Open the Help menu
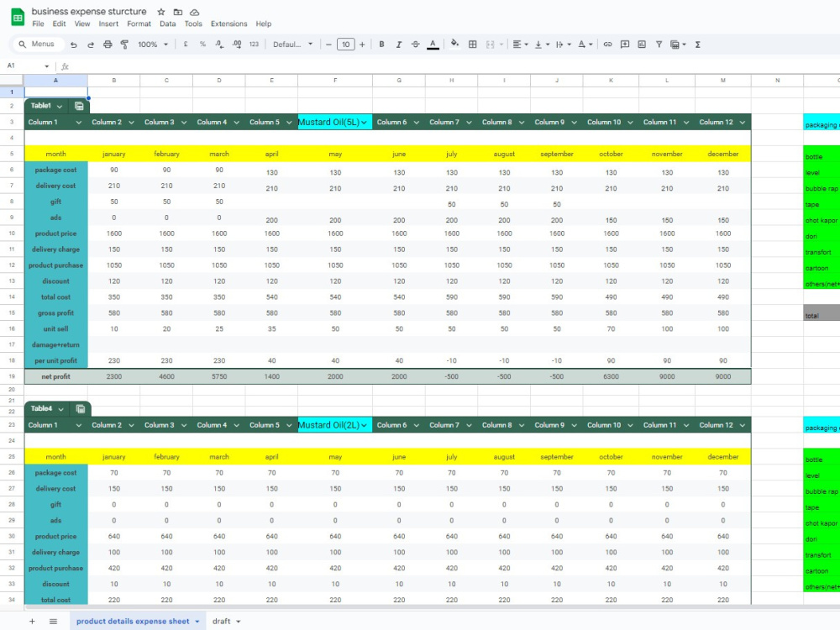Viewport: 840px width, 630px height. pyautogui.click(x=264, y=24)
